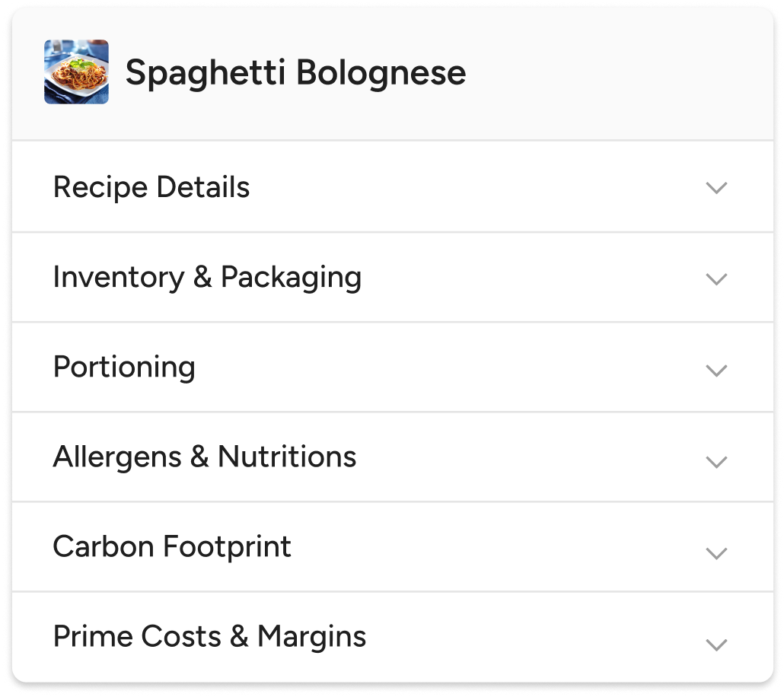The height and width of the screenshot is (697, 784).
Task: Click the chevron icon next to Inventory & Packaging
Action: [x=716, y=278]
